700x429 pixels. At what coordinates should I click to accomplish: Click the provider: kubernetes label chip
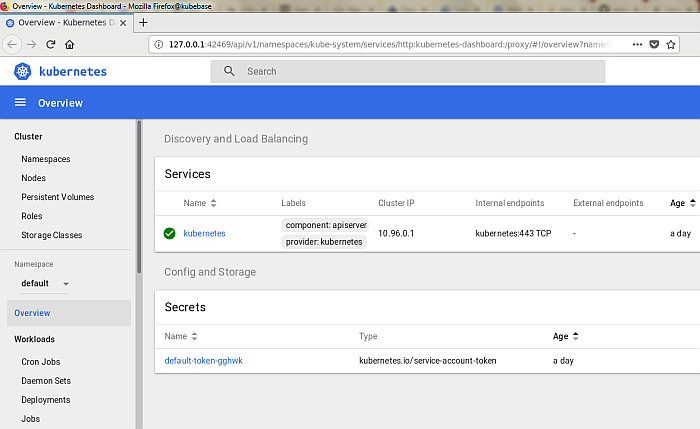[324, 242]
